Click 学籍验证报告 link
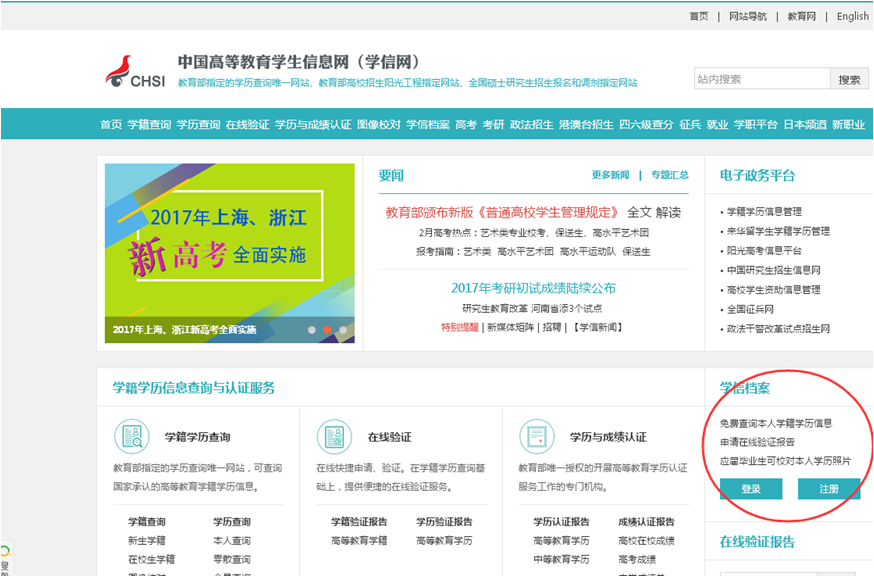Image resolution: width=874 pixels, height=577 pixels. click(x=359, y=522)
